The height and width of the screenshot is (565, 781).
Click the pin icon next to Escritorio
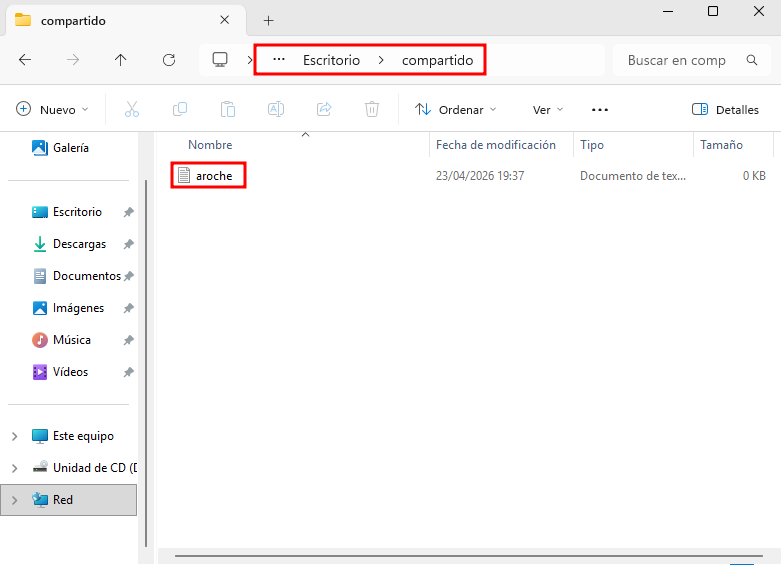click(x=129, y=212)
